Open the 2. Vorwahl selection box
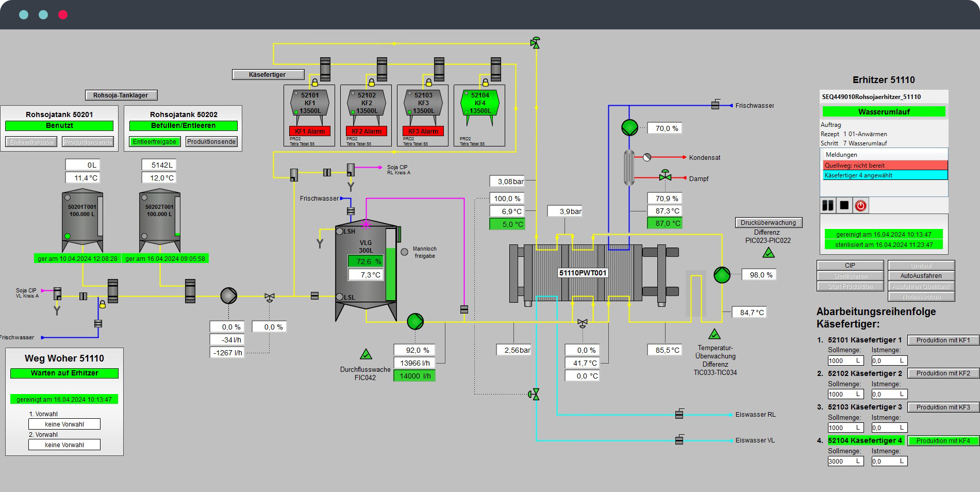Viewport: 980px width, 492px height. click(x=64, y=445)
